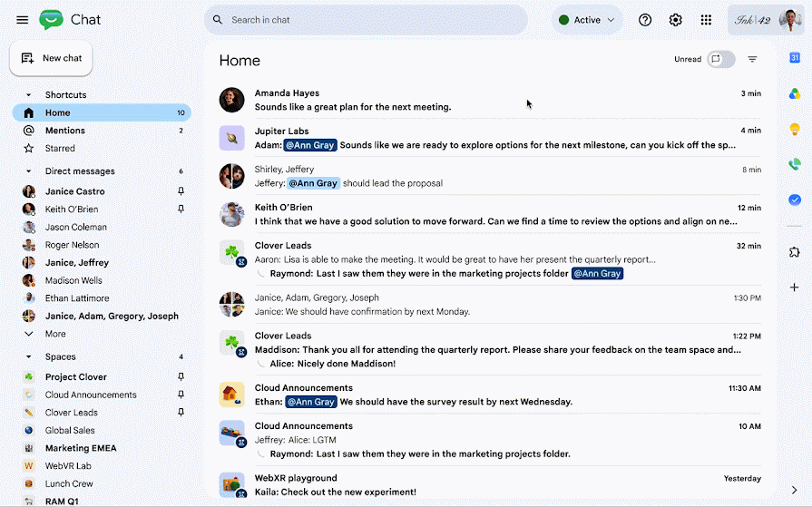
Task: Click the WebXR playground space avatar
Action: point(231,484)
